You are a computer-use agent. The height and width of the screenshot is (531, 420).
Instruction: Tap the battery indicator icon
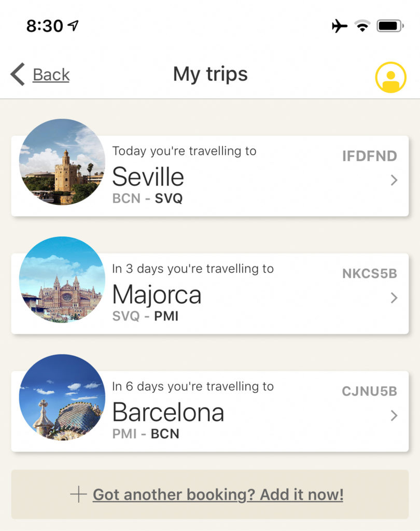[390, 25]
